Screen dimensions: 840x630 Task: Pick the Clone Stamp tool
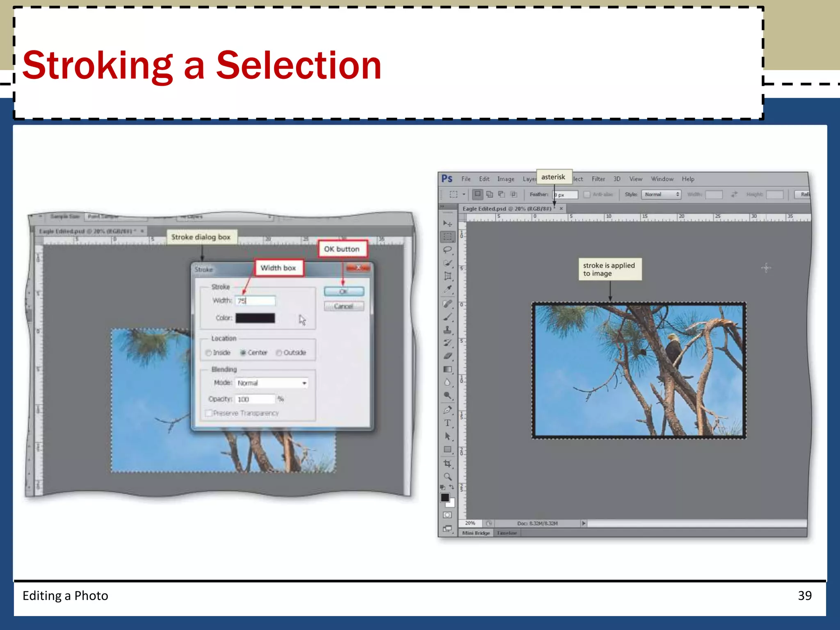447,329
